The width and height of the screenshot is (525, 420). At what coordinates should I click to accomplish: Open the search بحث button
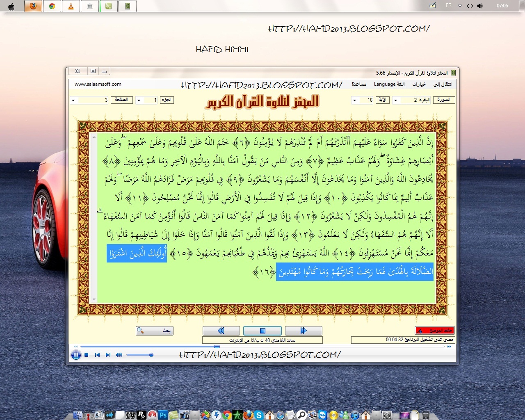(155, 331)
